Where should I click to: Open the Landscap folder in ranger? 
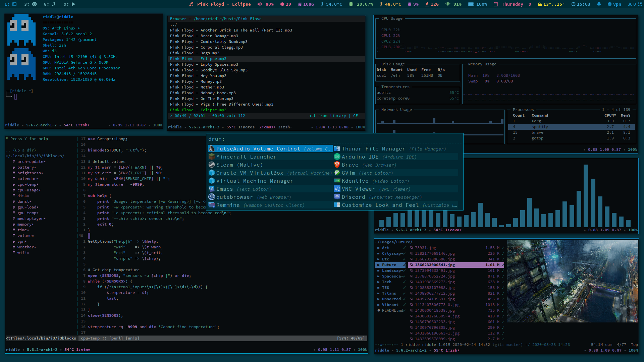pyautogui.click(x=391, y=271)
